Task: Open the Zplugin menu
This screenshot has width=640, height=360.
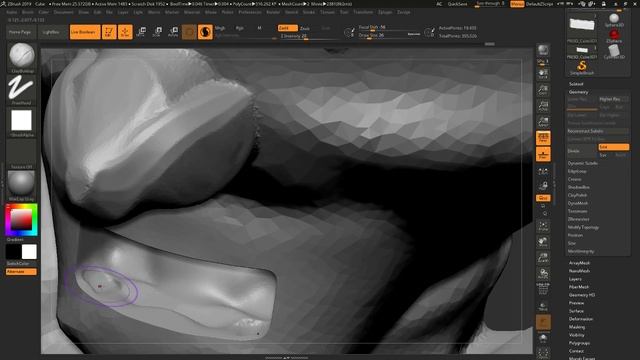Action: (x=385, y=12)
